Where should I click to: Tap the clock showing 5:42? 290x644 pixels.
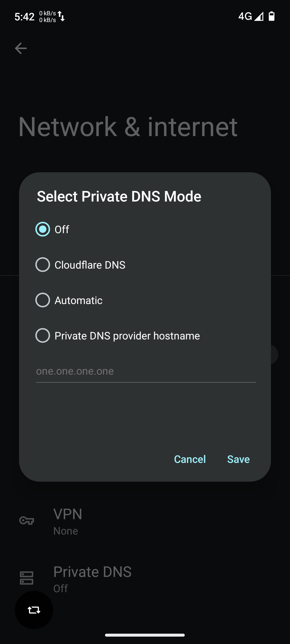[x=24, y=17]
